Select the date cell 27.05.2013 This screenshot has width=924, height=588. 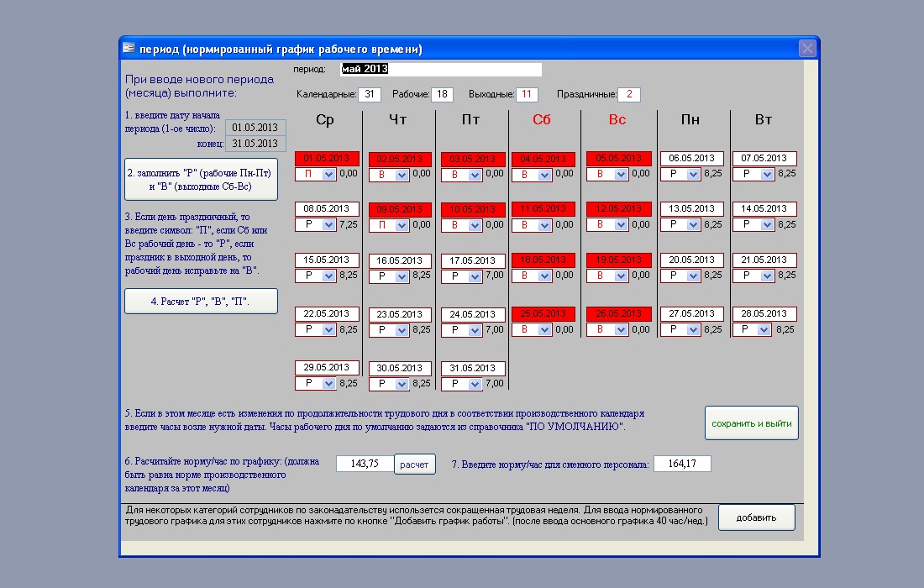coord(692,314)
